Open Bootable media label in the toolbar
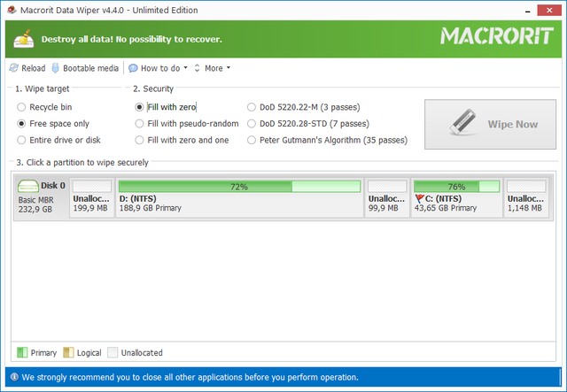This screenshot has height=392, width=567. pyautogui.click(x=90, y=68)
